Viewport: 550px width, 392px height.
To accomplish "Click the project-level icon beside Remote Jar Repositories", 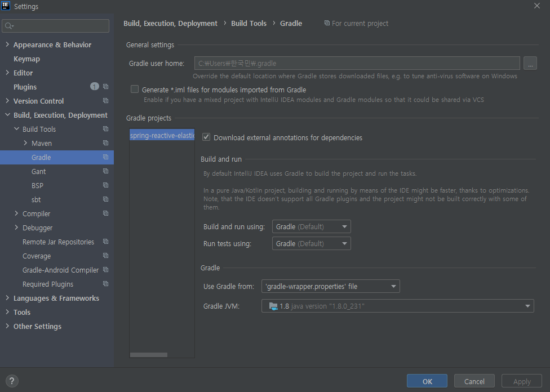I will tap(105, 241).
